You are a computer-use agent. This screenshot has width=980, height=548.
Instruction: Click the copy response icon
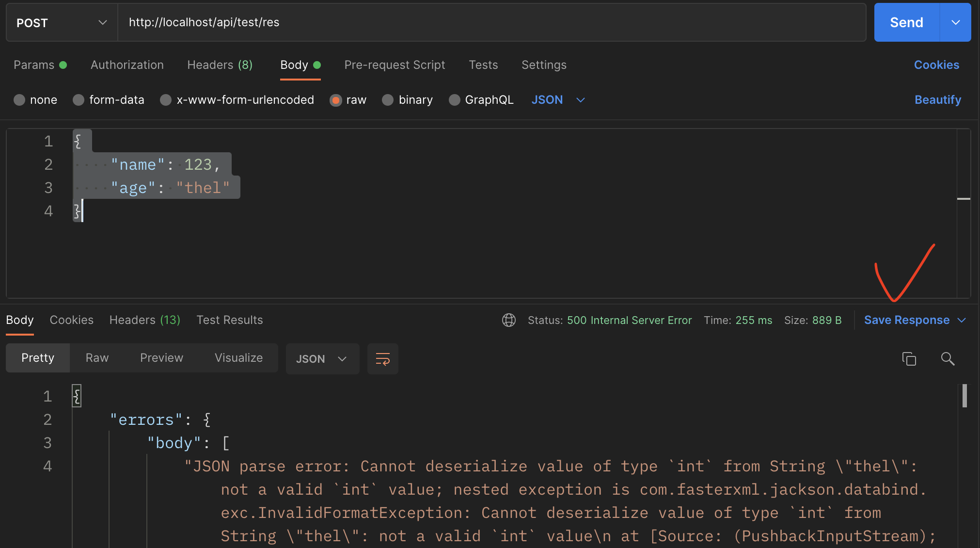click(909, 359)
